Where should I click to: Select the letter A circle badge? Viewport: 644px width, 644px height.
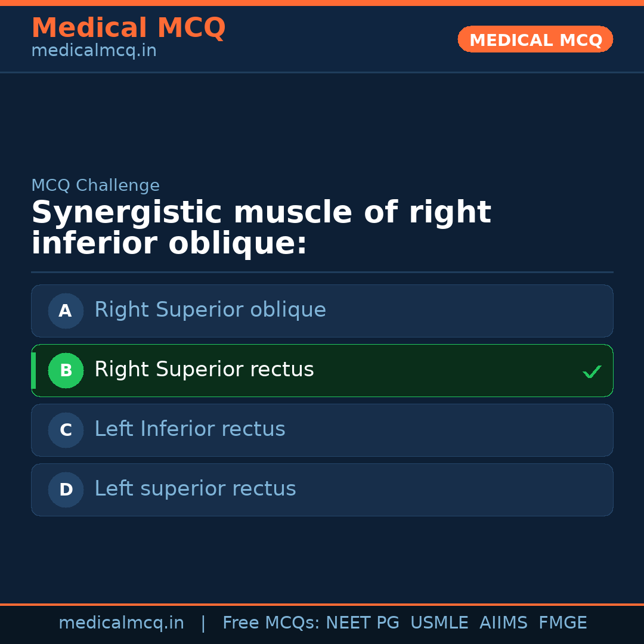tap(66, 311)
